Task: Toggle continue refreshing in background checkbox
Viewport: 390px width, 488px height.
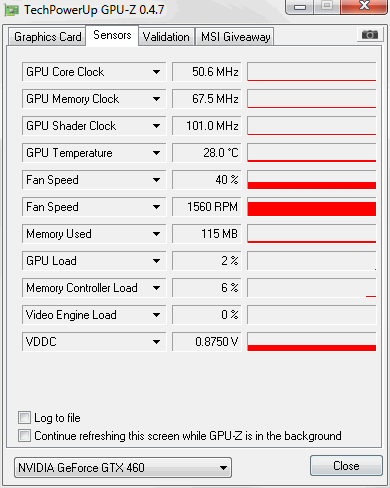Action: [x=24, y=436]
